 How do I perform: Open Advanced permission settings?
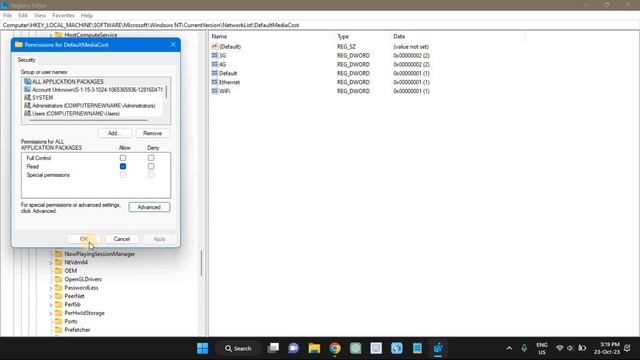tap(149, 207)
